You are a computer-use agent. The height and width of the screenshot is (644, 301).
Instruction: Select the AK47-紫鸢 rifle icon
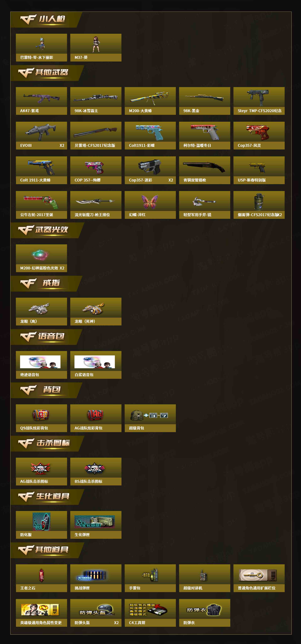(41, 98)
